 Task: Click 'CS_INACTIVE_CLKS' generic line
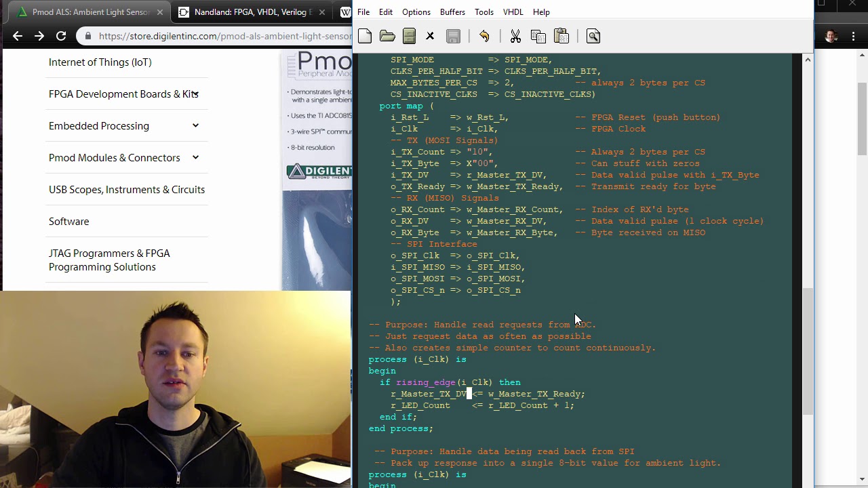point(493,94)
